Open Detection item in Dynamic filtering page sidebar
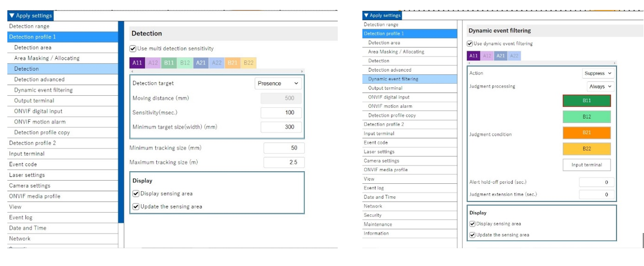Image resolution: width=644 pixels, height=266 pixels. point(410,61)
